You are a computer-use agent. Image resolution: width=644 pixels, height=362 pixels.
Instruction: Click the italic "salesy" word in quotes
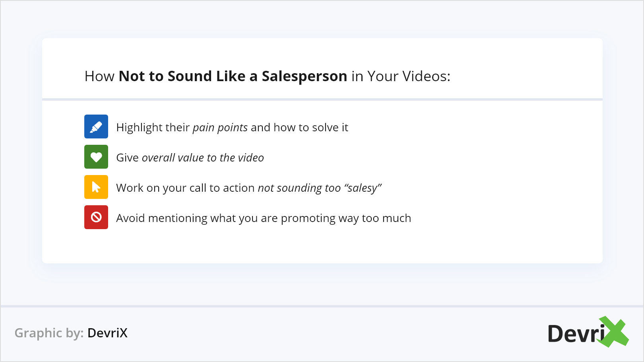pos(362,188)
